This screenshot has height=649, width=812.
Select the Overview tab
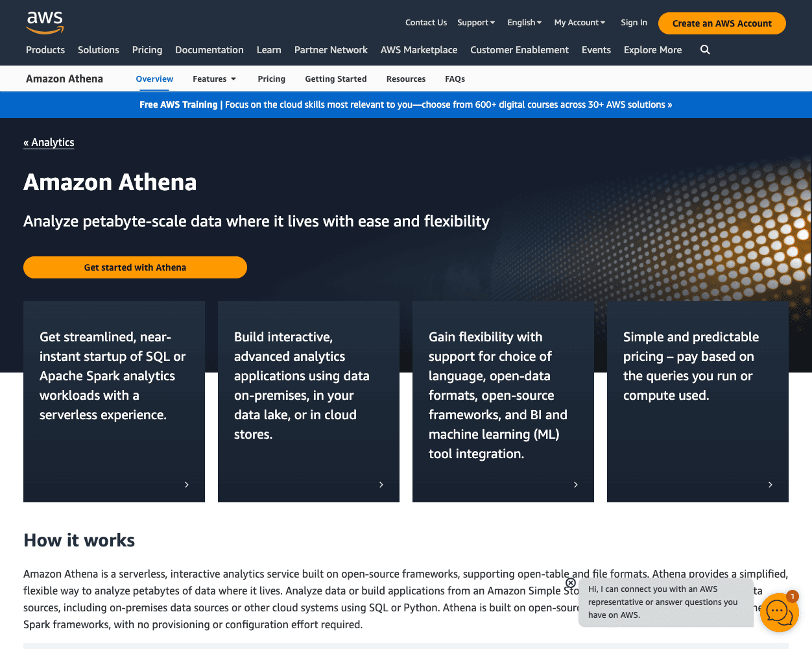click(x=154, y=79)
